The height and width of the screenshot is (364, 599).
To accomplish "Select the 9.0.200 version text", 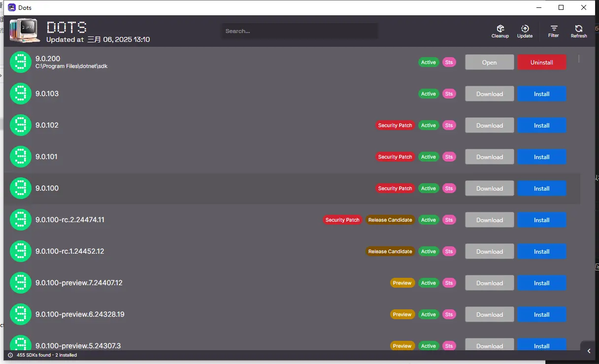I will click(48, 59).
